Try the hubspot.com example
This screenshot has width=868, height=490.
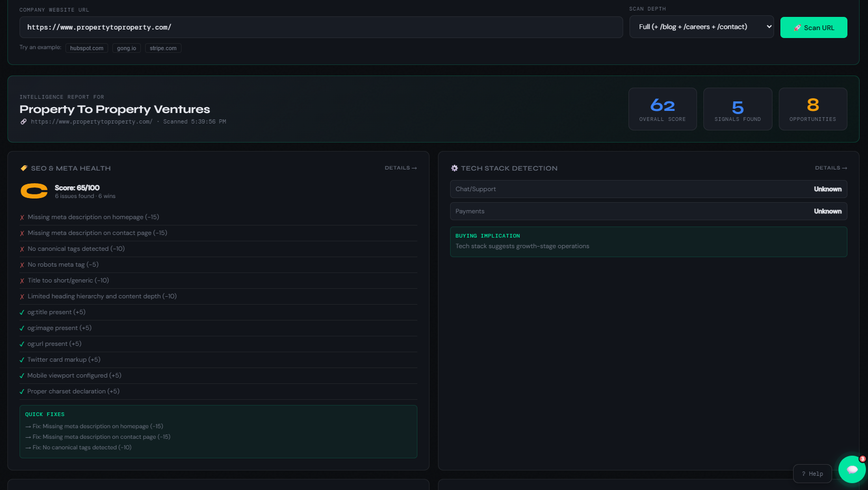tap(87, 48)
